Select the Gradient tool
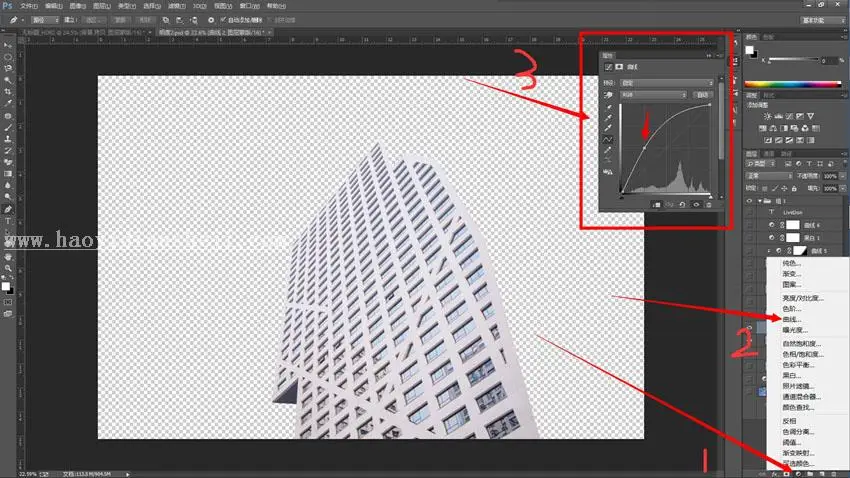 tap(8, 173)
